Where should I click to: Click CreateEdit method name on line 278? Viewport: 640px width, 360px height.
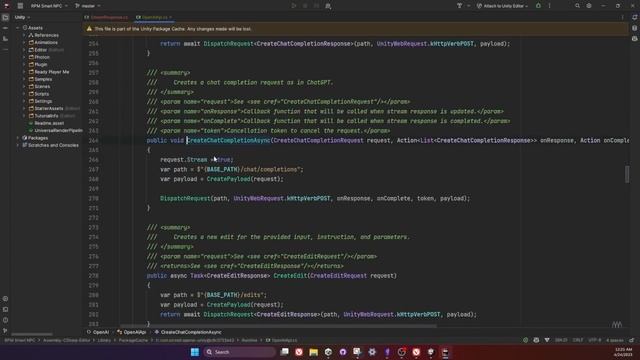coord(290,276)
